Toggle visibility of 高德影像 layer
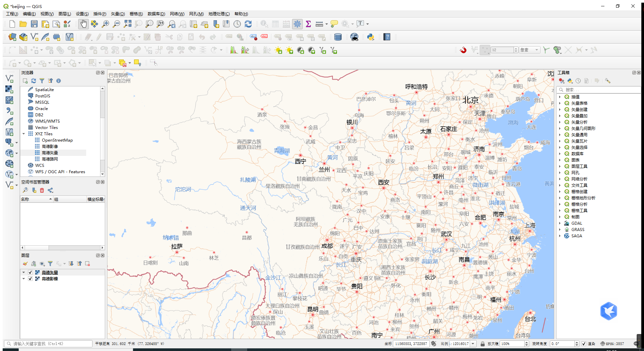The height and width of the screenshot is (351, 644). (x=30, y=279)
